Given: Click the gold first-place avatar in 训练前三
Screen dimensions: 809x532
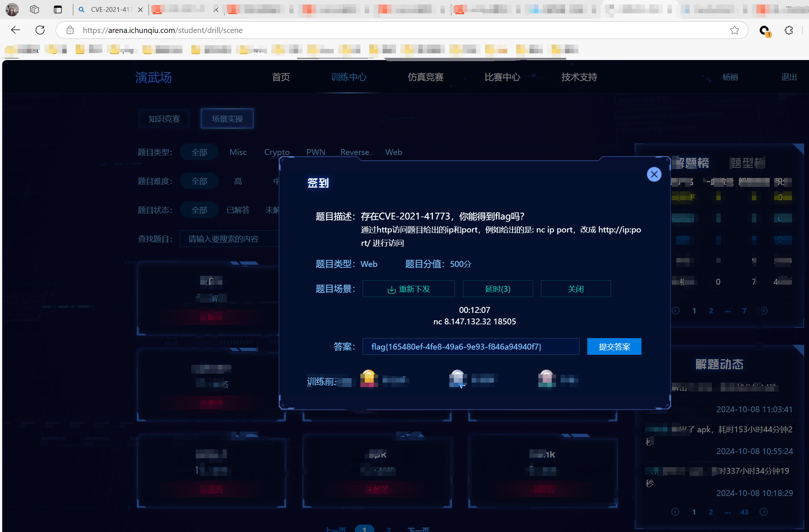Looking at the screenshot, I should point(369,379).
